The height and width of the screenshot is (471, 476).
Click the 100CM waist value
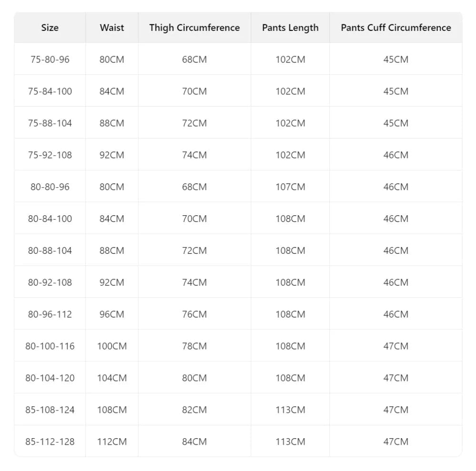coord(112,346)
